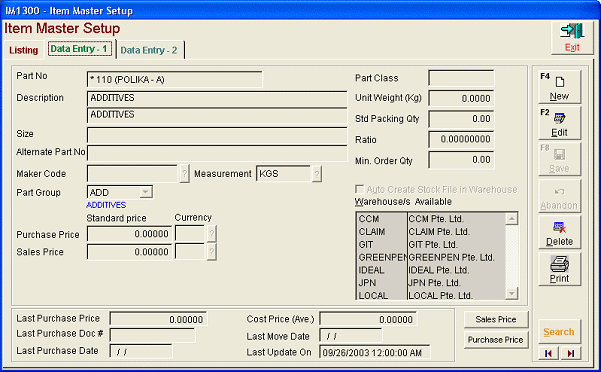Screen dimensions: 601x372
Task: Click the Ratio field
Action: (461, 139)
